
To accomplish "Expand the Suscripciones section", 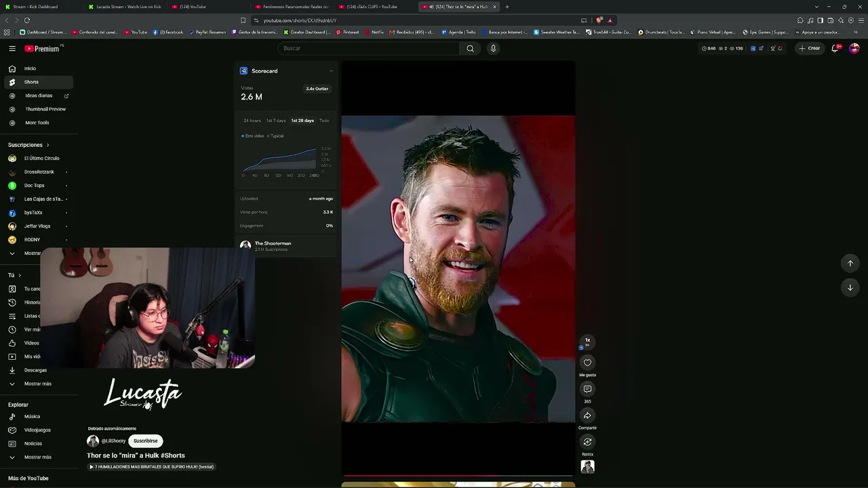I will 28,145.
